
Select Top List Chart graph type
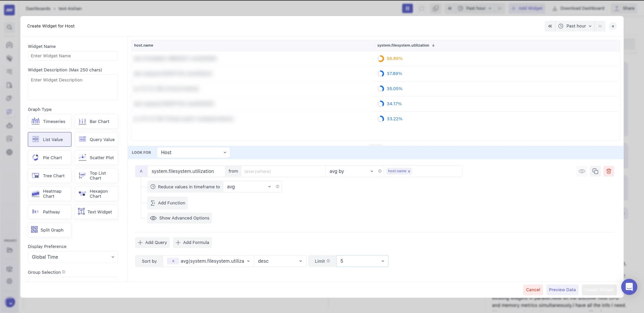pyautogui.click(x=96, y=176)
